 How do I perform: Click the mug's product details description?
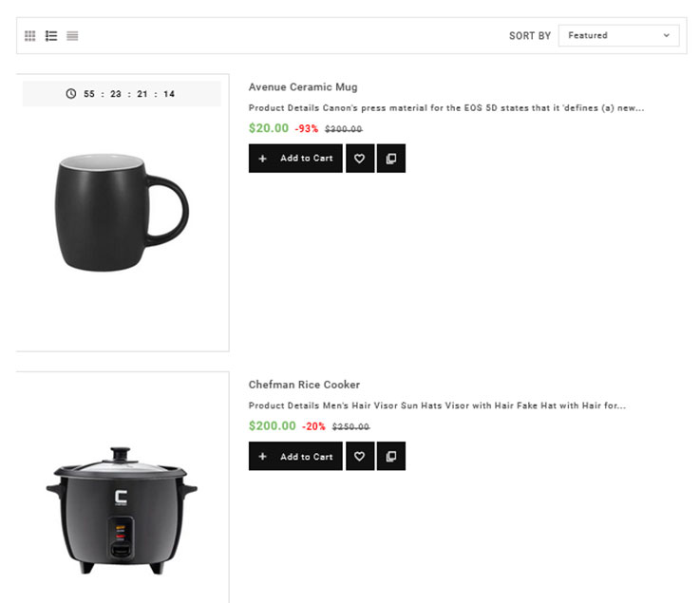coord(445,108)
